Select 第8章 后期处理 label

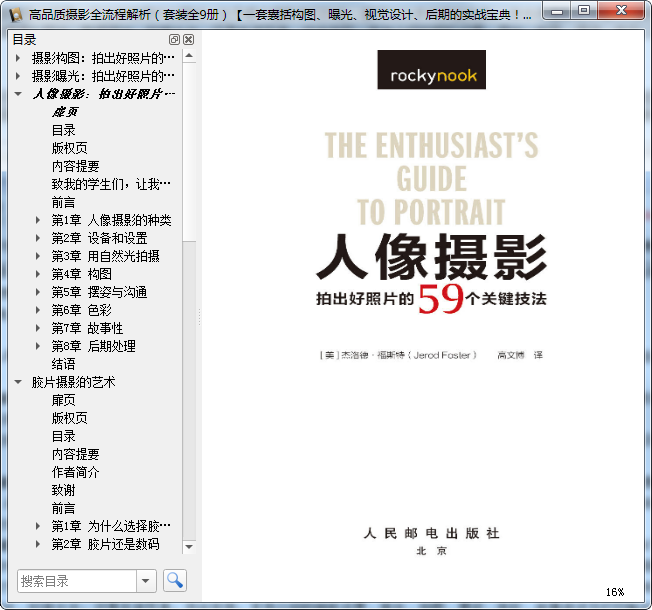[x=94, y=346]
